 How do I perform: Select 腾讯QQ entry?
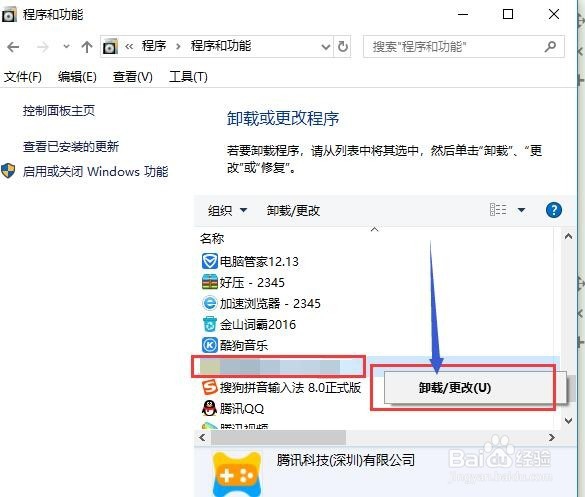point(241,409)
